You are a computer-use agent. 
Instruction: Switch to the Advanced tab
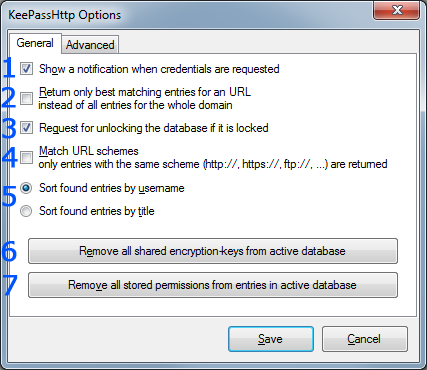coord(90,45)
